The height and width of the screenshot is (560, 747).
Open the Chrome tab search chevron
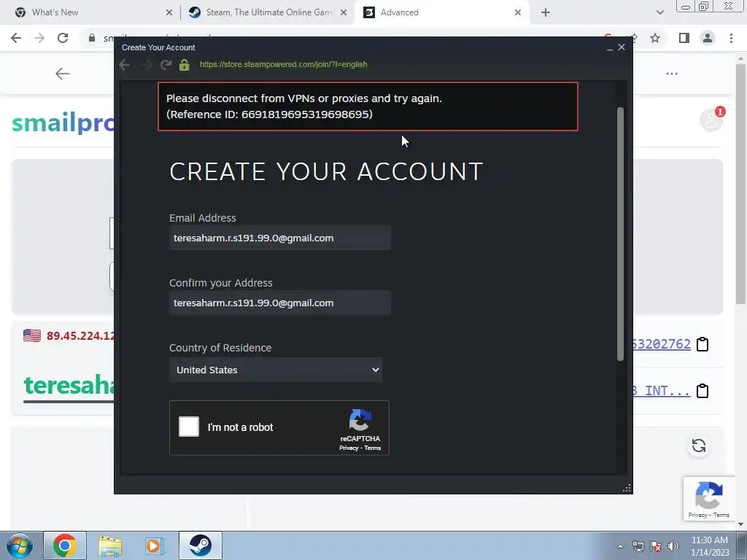[659, 12]
